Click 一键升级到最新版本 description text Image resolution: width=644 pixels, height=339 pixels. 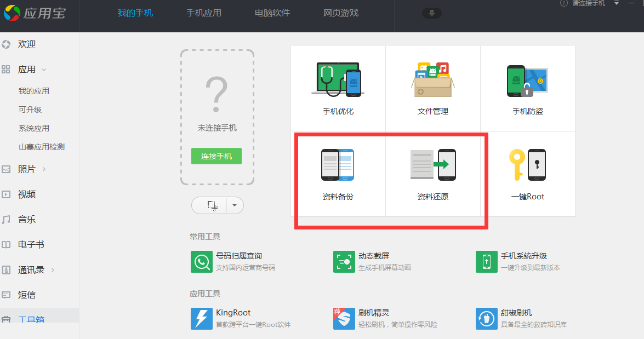(x=531, y=268)
